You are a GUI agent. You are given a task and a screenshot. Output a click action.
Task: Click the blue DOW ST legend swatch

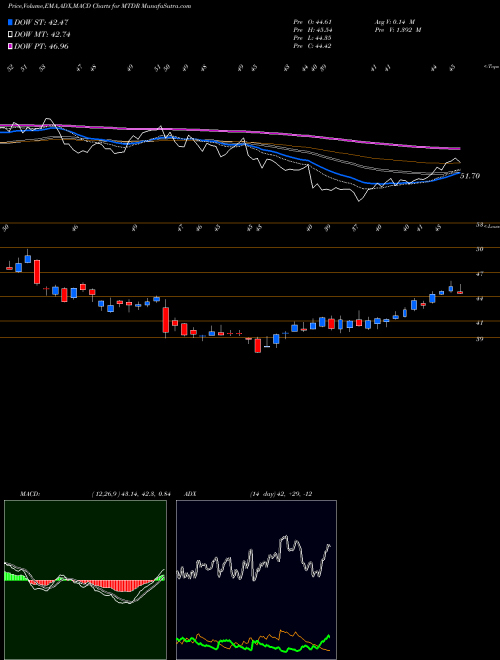[10, 22]
